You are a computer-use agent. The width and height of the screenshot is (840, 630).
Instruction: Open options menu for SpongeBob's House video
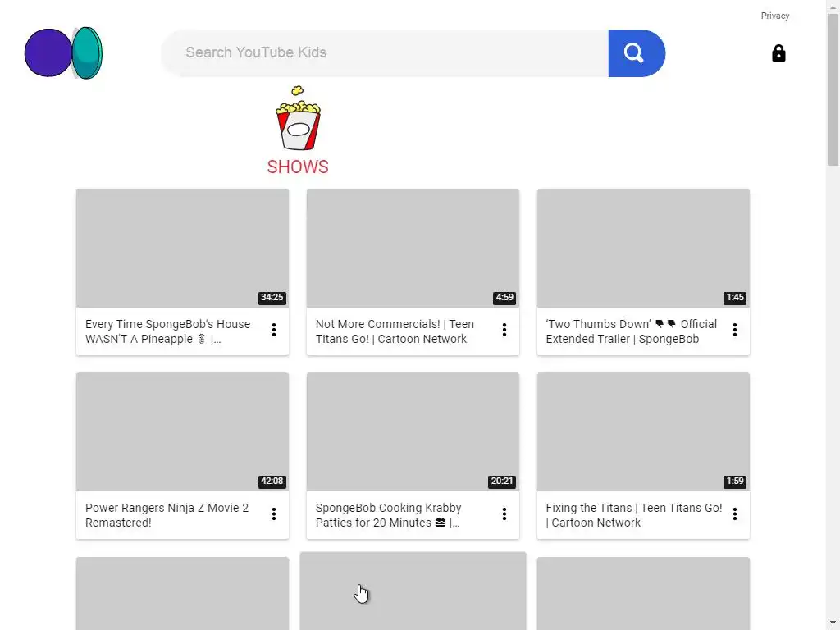(x=274, y=330)
